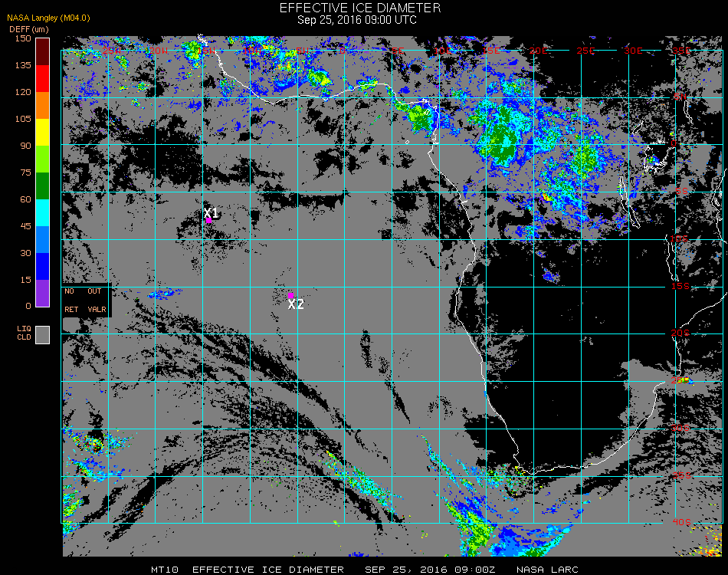The width and height of the screenshot is (728, 575).
Task: Click 'NASA LARC' in the bottom caption
Action: click(547, 570)
